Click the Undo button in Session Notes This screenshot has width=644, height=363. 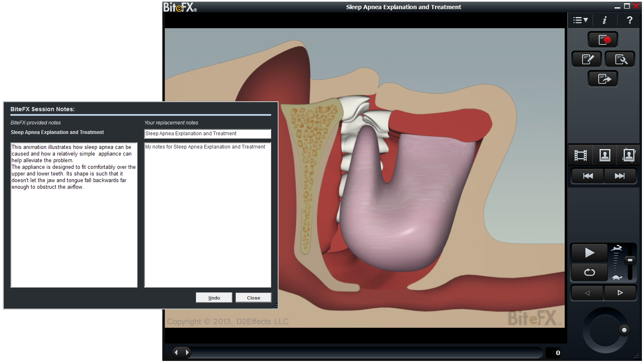click(x=214, y=298)
